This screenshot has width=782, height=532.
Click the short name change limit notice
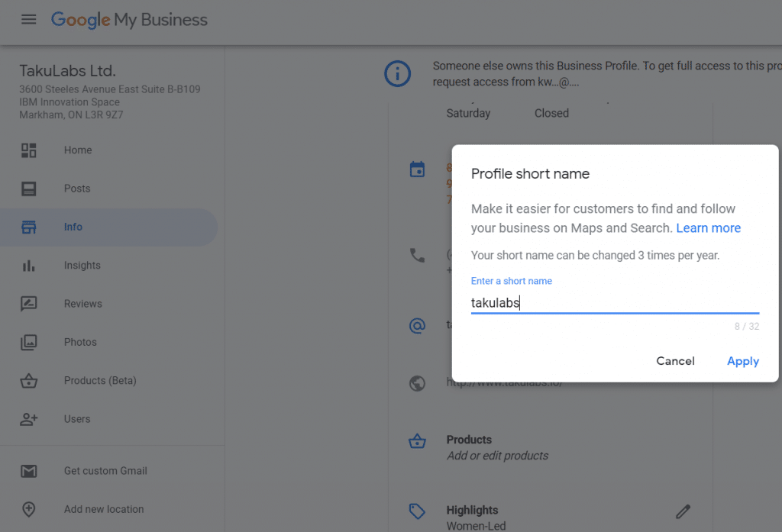pos(596,255)
